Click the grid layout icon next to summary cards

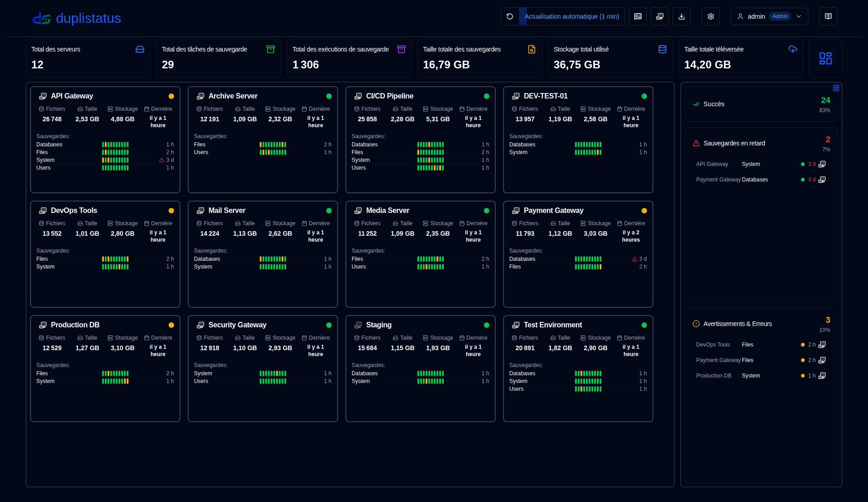(x=826, y=58)
